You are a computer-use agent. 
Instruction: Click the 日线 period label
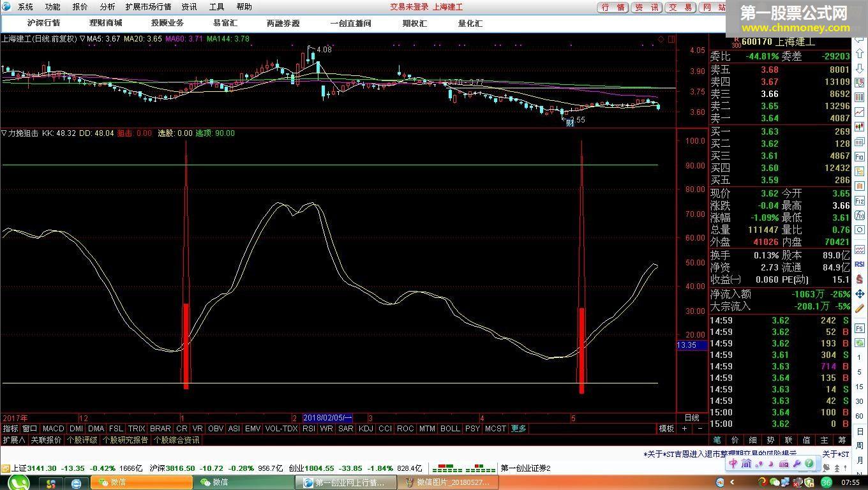click(x=692, y=418)
